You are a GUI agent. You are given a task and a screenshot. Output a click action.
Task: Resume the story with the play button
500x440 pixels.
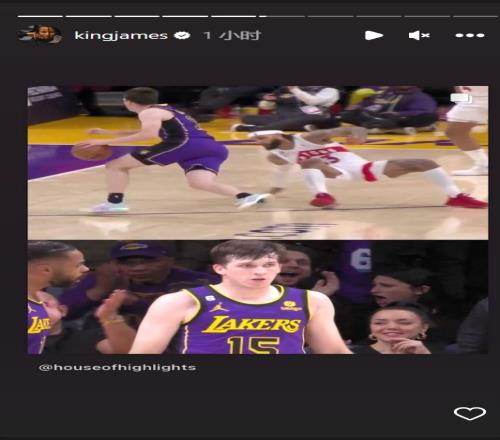point(374,35)
